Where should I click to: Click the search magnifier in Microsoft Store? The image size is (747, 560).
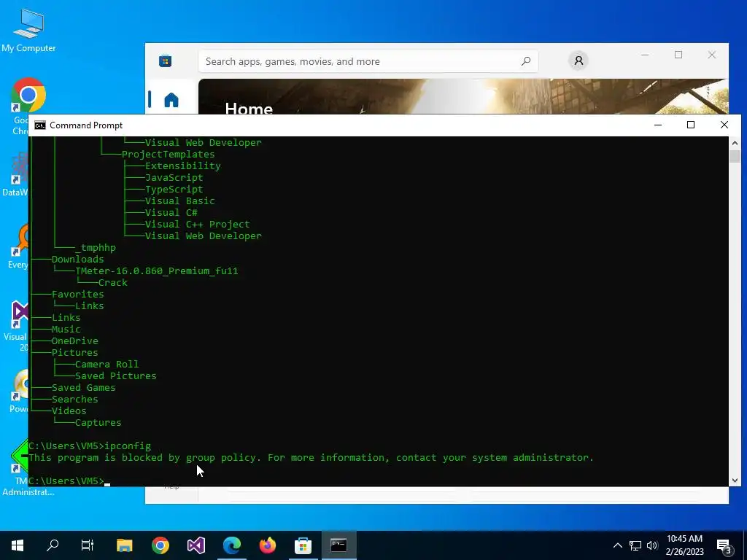(525, 61)
